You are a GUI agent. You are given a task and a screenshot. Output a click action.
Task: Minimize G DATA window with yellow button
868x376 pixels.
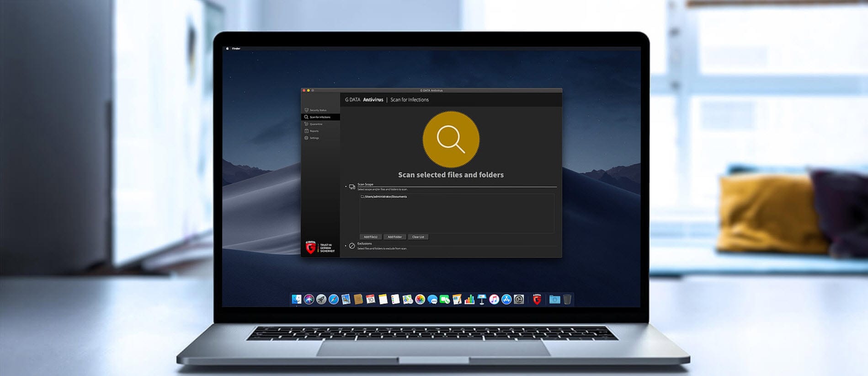309,91
